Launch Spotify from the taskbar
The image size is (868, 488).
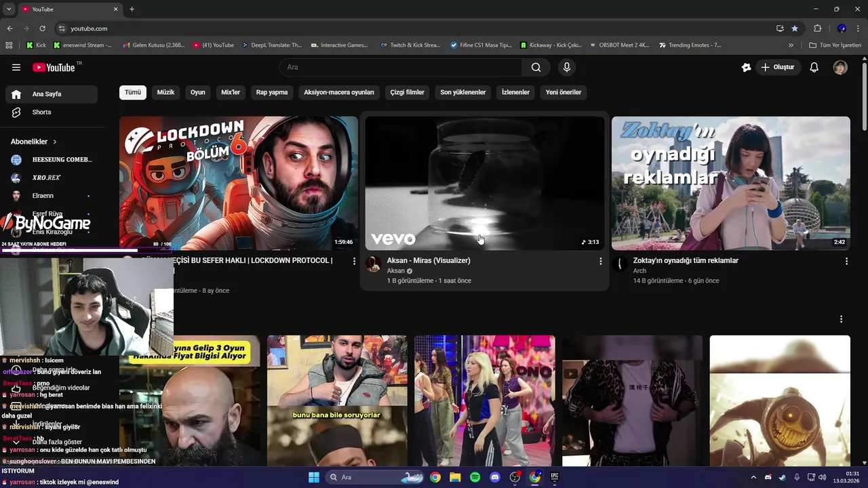pos(475,477)
